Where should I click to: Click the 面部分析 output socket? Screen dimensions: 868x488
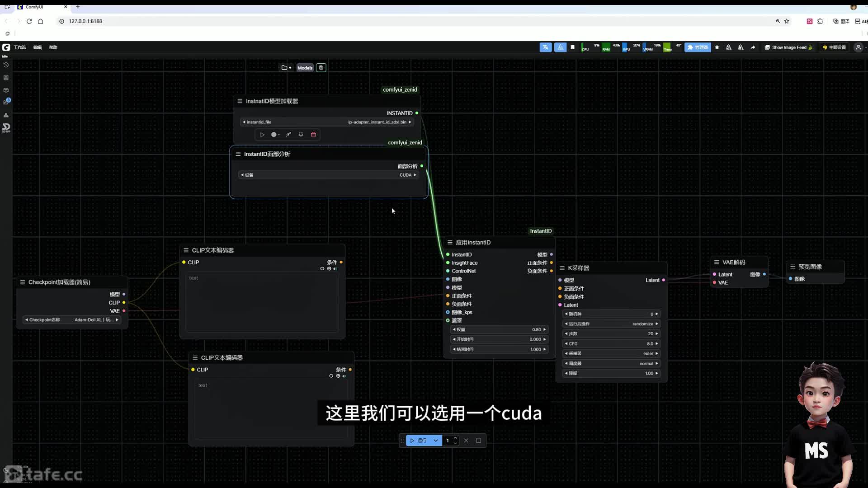click(x=422, y=166)
